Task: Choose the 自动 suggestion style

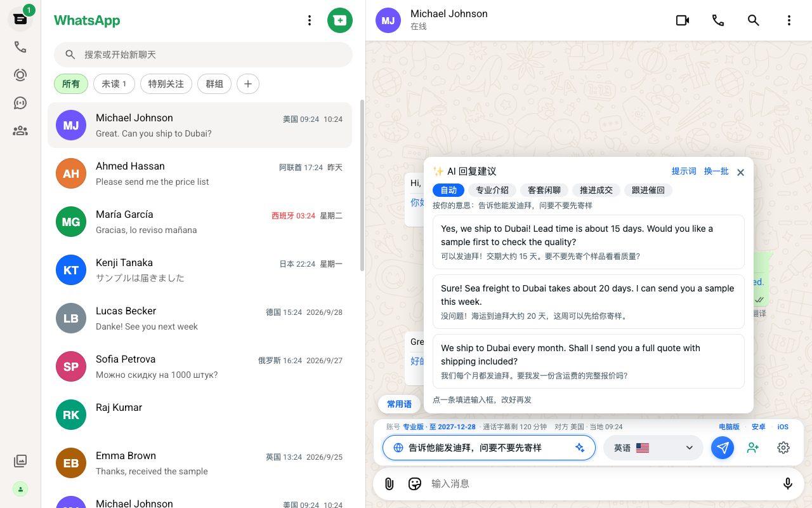Action: coord(449,190)
